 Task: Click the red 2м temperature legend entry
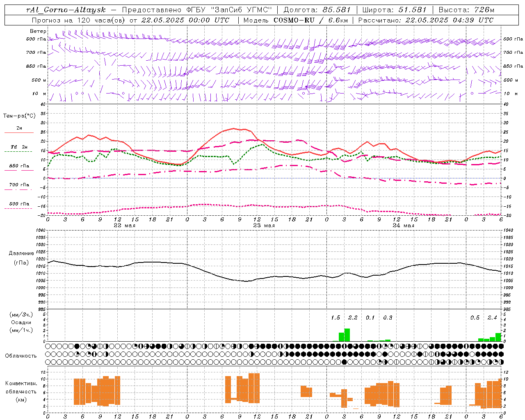(19, 130)
